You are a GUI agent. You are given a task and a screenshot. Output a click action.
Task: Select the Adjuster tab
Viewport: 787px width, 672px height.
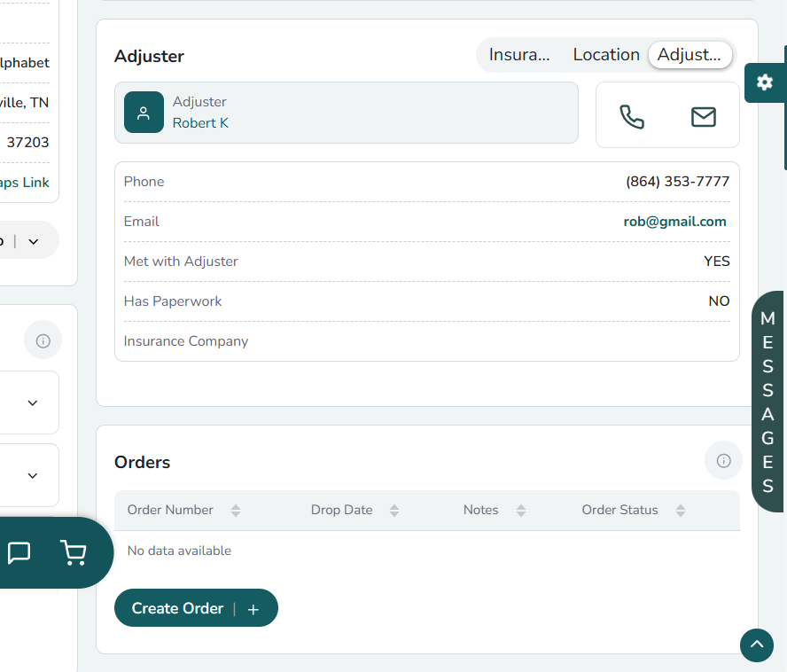pos(690,55)
